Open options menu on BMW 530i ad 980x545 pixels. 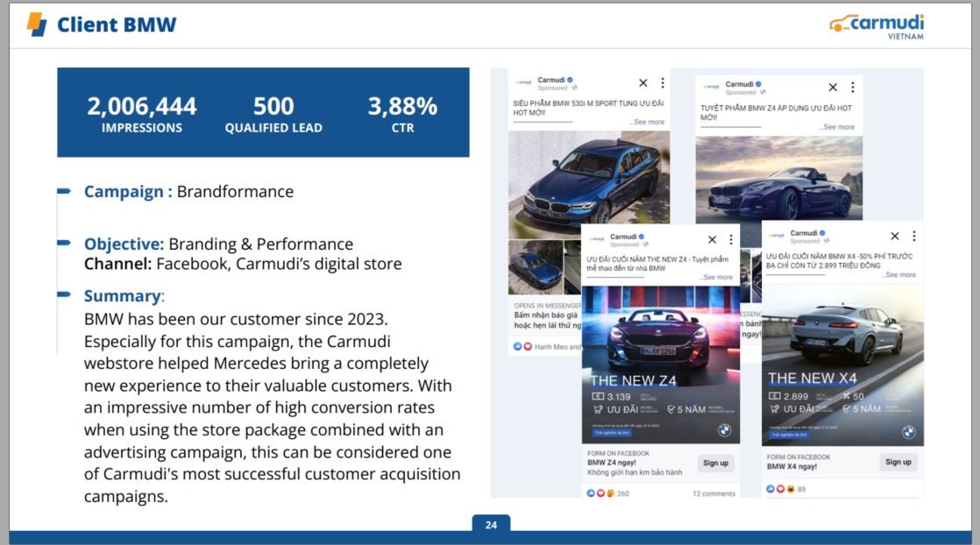coord(663,83)
